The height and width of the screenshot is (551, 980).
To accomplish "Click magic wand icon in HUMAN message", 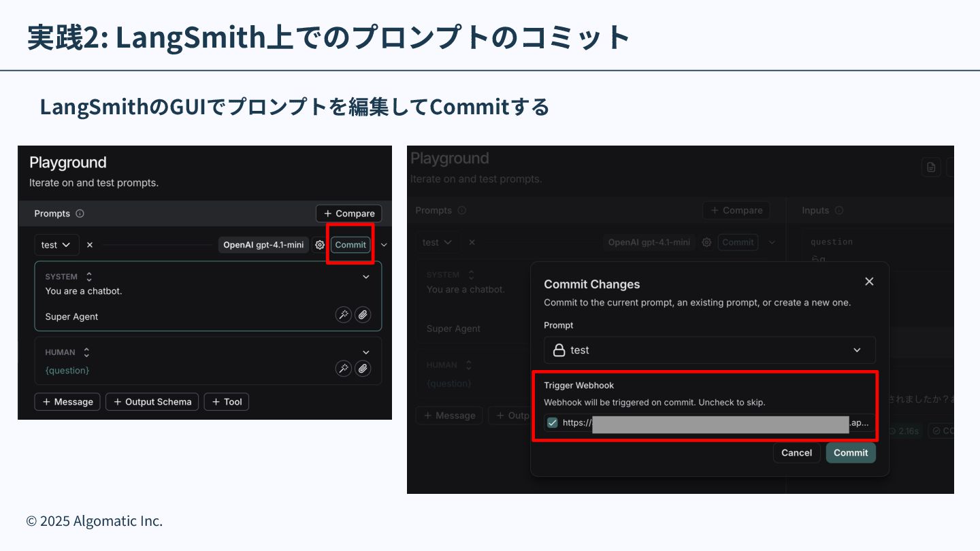I will point(344,368).
